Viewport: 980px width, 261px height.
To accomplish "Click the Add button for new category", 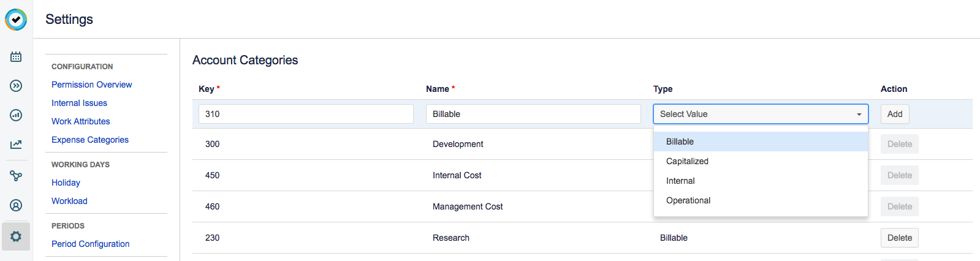I will [x=894, y=114].
